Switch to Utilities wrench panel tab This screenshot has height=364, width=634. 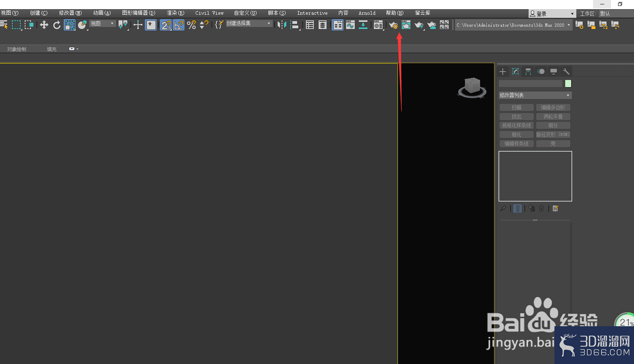(x=566, y=72)
